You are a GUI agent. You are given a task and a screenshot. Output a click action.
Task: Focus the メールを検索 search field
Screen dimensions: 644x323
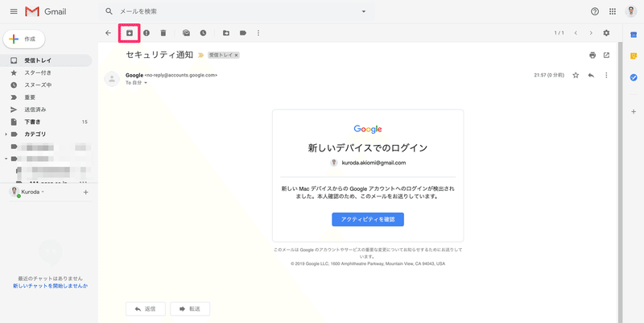(x=237, y=11)
